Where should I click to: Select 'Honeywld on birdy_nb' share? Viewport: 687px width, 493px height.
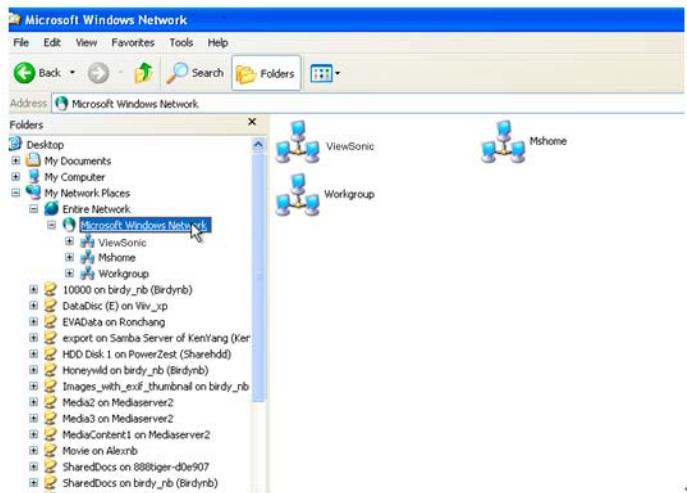click(135, 370)
